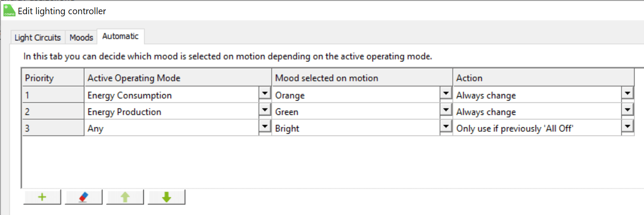The width and height of the screenshot is (644, 215).
Task: Expand the first Always change action dropdown
Action: click(x=628, y=94)
